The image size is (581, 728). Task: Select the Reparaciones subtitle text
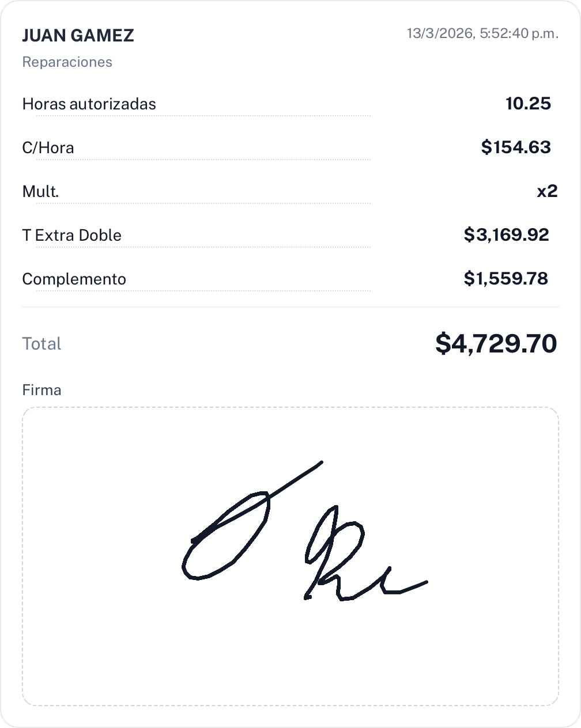pyautogui.click(x=67, y=62)
